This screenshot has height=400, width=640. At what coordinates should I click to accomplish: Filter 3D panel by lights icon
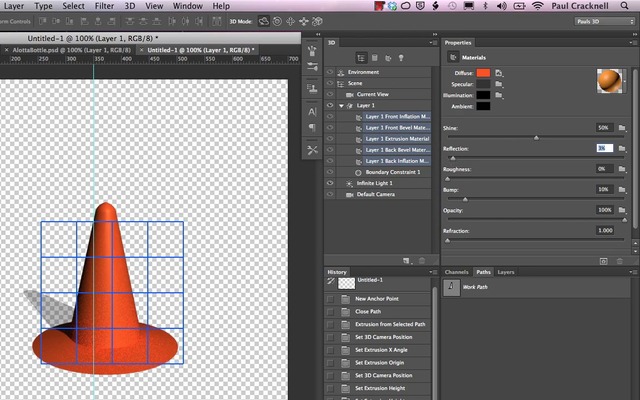click(x=400, y=58)
